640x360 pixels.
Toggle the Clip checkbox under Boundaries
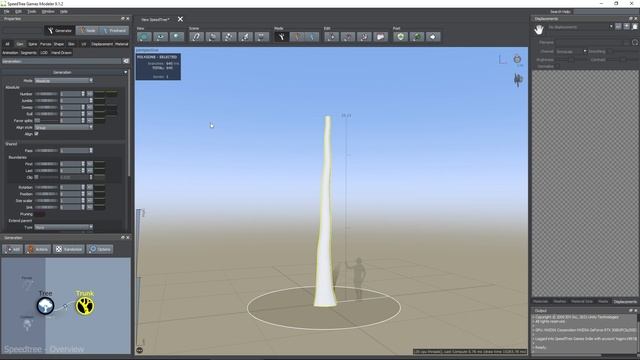pos(36,177)
